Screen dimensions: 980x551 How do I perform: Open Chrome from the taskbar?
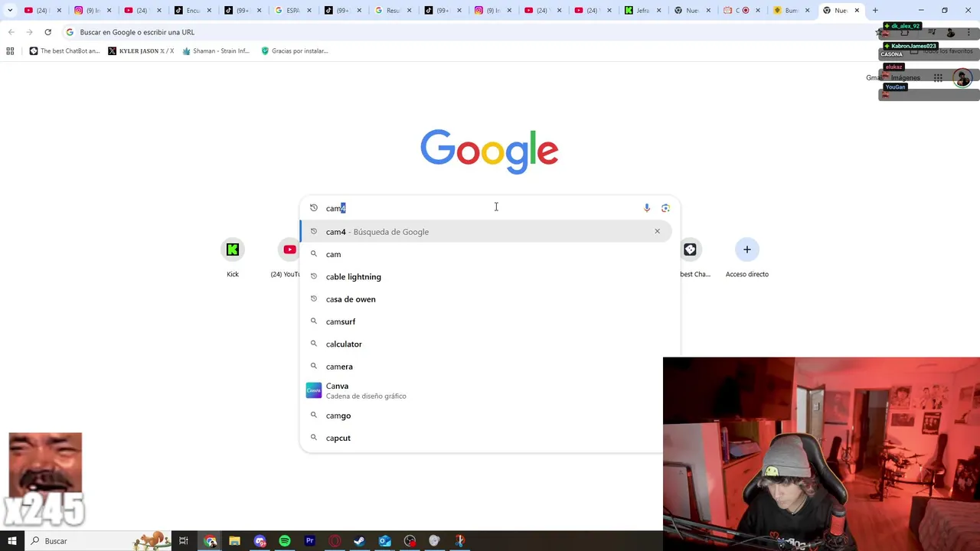[x=211, y=541]
